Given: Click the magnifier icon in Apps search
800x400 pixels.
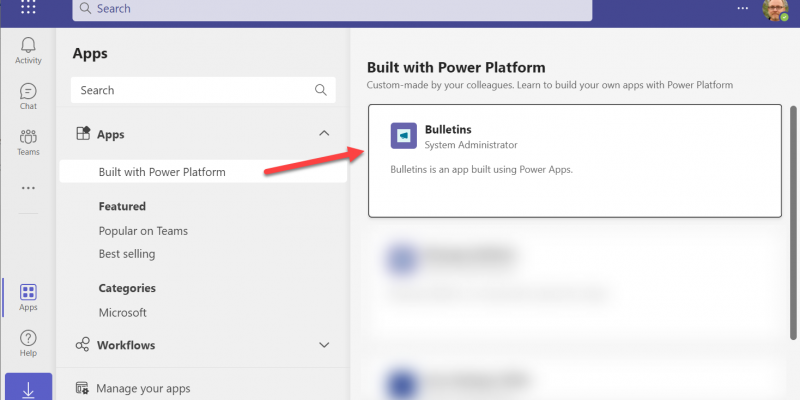Looking at the screenshot, I should point(321,90).
